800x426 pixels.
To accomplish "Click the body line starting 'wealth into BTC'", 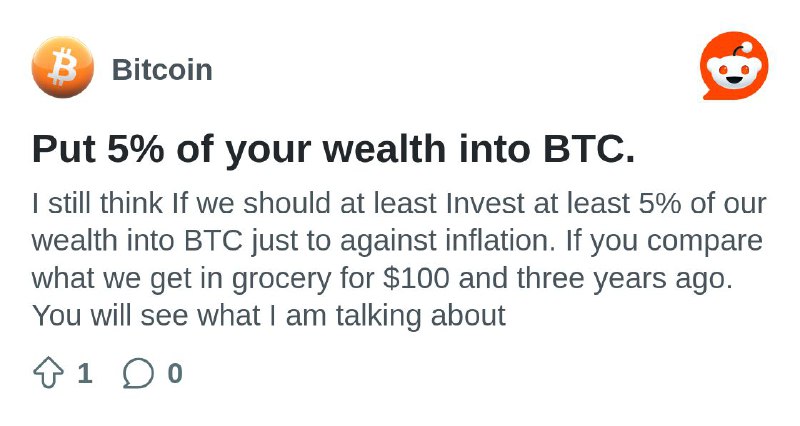I will point(397,241).
